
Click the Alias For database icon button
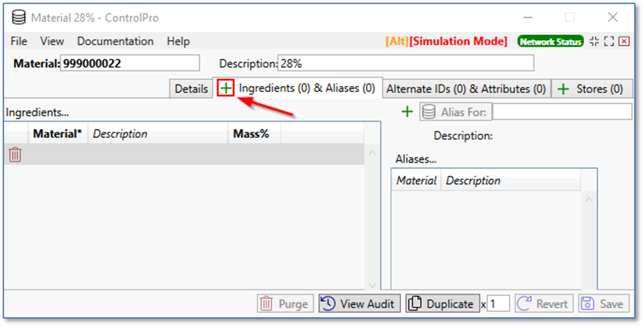pyautogui.click(x=428, y=112)
